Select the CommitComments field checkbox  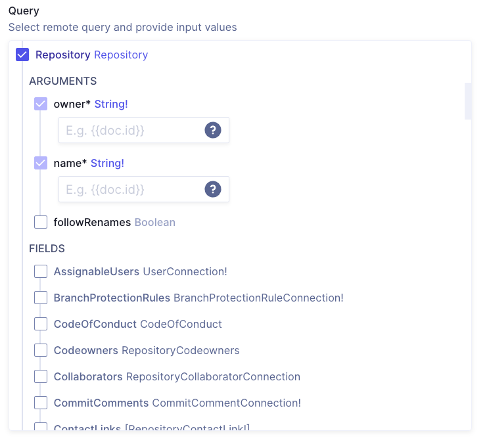41,403
